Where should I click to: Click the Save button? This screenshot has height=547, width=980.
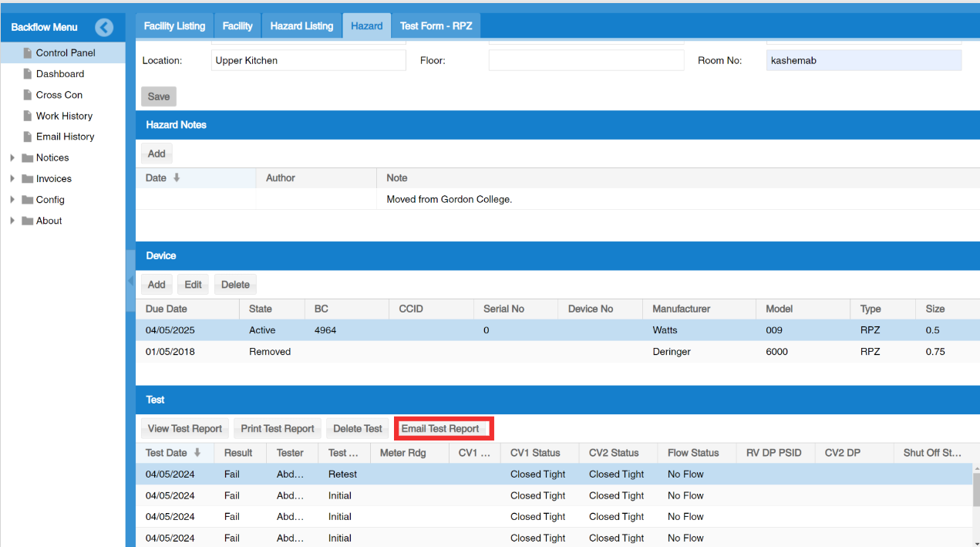[159, 96]
